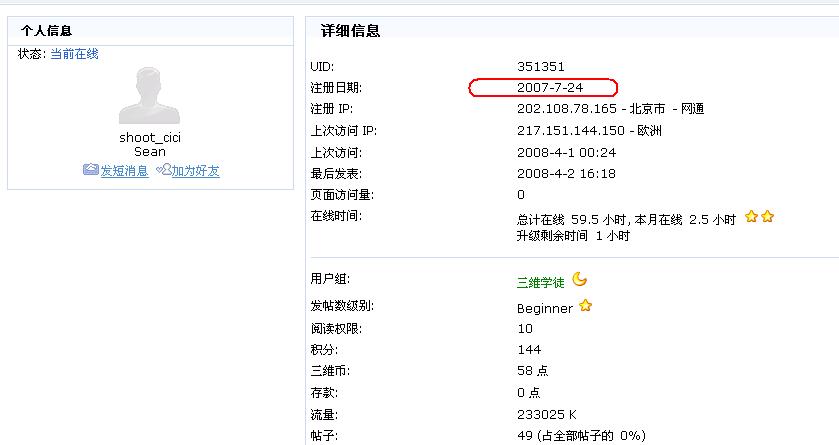Select the registration date 2007-7-24
839x445 pixels.
[x=550, y=88]
